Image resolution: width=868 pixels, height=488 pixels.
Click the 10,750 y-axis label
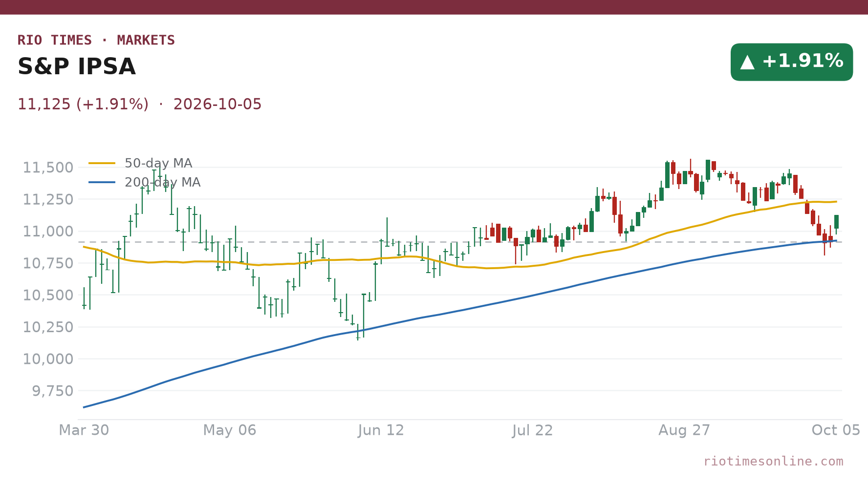click(48, 263)
